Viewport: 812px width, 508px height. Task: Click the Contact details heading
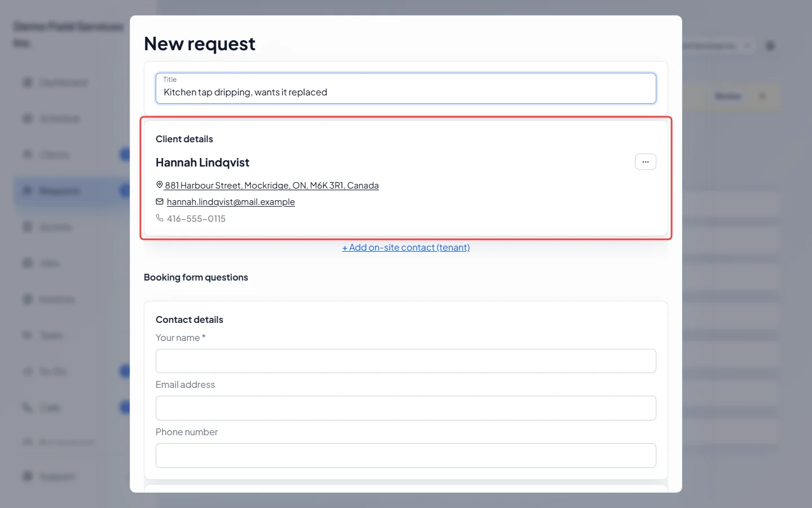tap(189, 319)
